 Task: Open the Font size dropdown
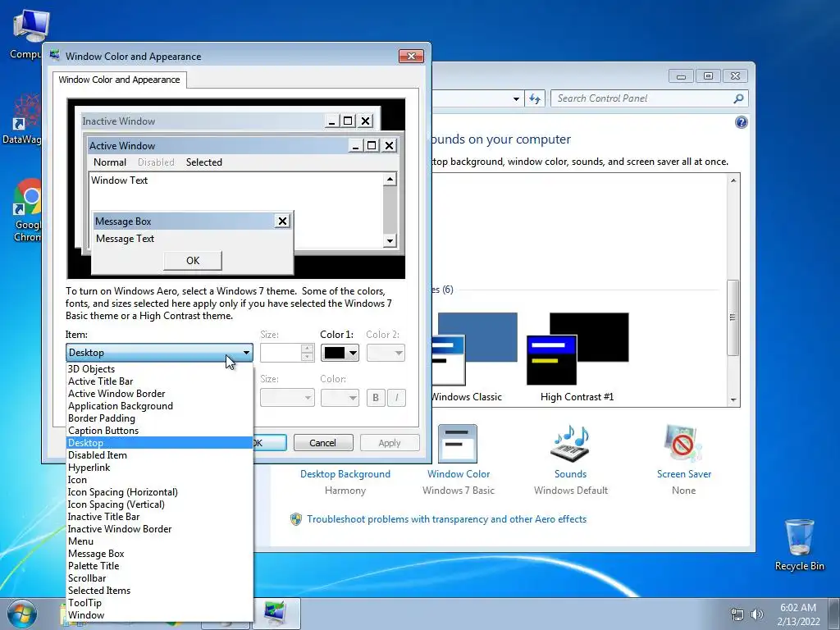[x=287, y=398]
